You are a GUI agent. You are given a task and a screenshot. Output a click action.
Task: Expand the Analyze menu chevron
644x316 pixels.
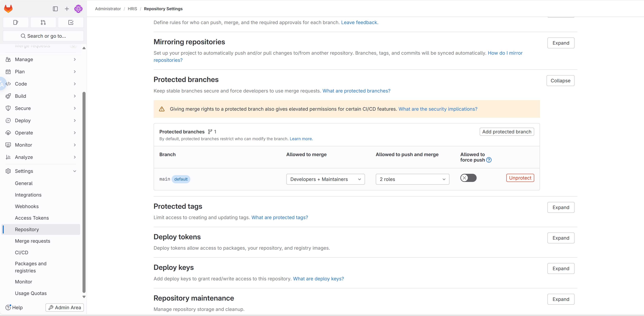click(75, 157)
